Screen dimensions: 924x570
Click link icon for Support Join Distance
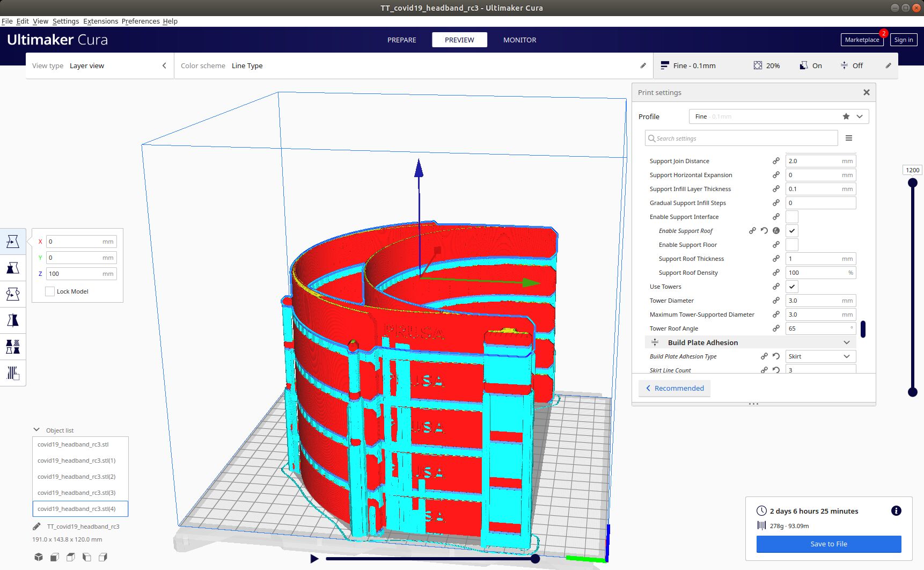click(x=776, y=161)
